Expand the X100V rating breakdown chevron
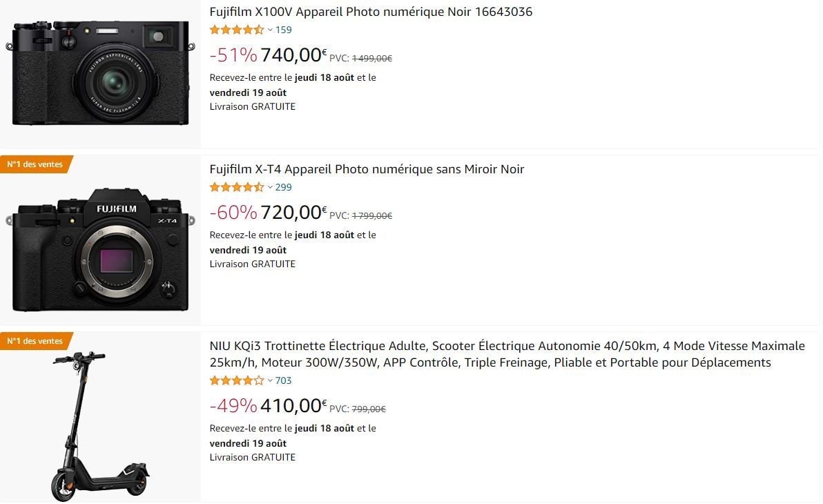 (x=271, y=30)
